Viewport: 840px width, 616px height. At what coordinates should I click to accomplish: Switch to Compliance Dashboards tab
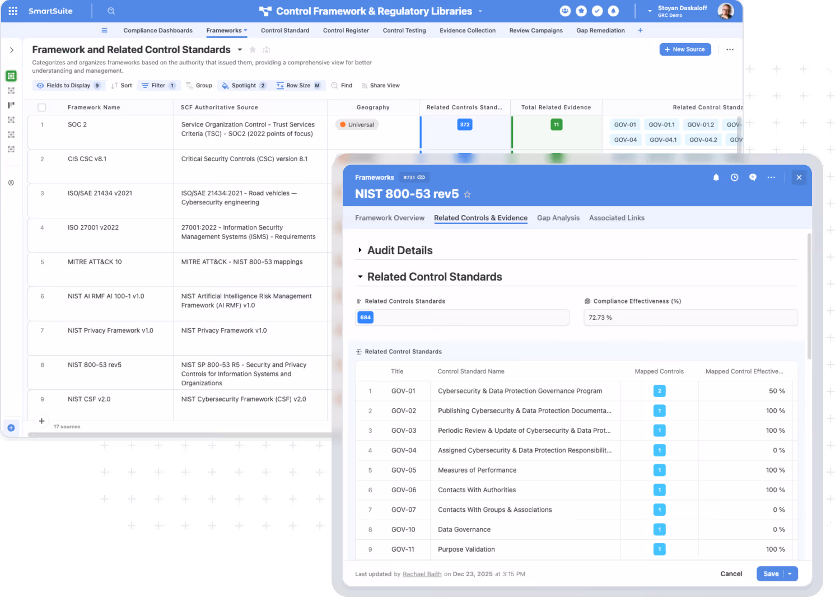tap(158, 30)
